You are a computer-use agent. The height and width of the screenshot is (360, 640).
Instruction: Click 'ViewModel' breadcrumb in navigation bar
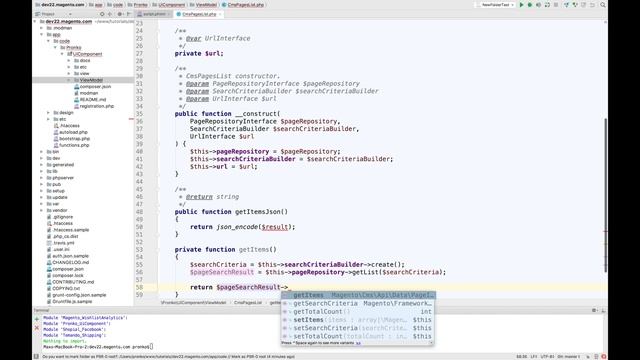(x=206, y=5)
